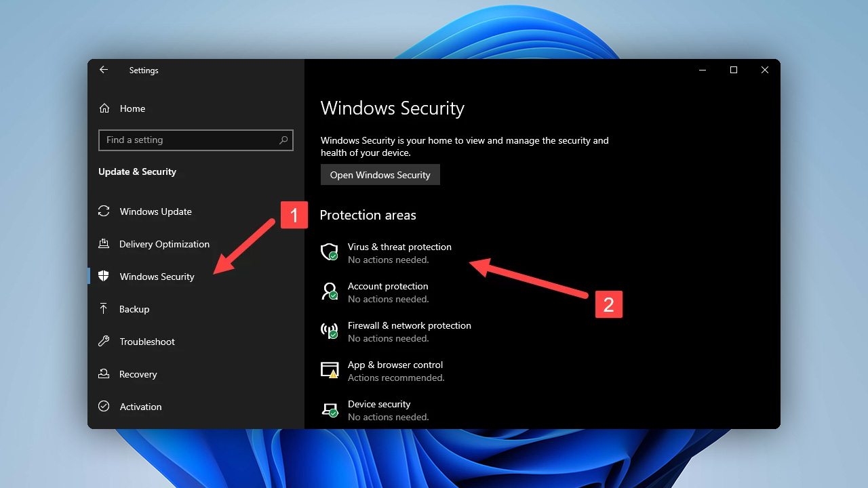The width and height of the screenshot is (868, 488).
Task: Click the Home house icon
Action: coord(104,108)
